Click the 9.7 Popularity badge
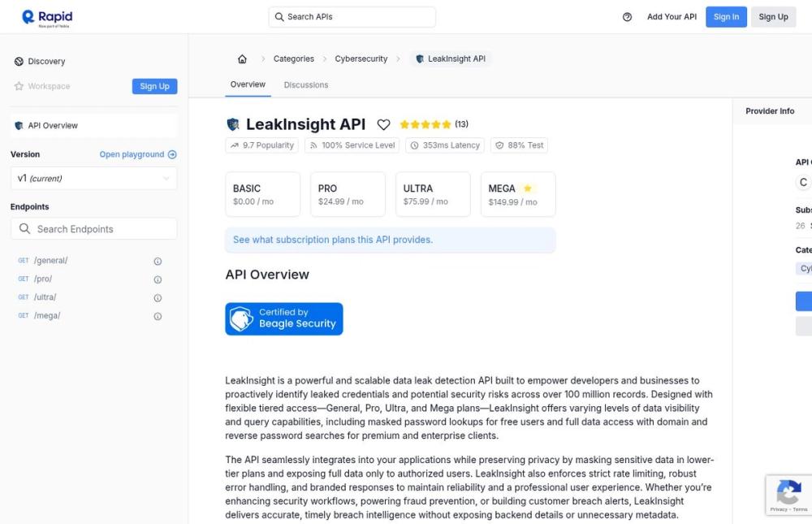 [x=262, y=145]
